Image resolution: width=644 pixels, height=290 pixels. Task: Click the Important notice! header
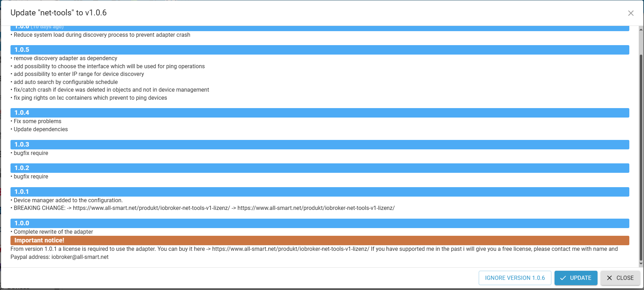(320, 240)
